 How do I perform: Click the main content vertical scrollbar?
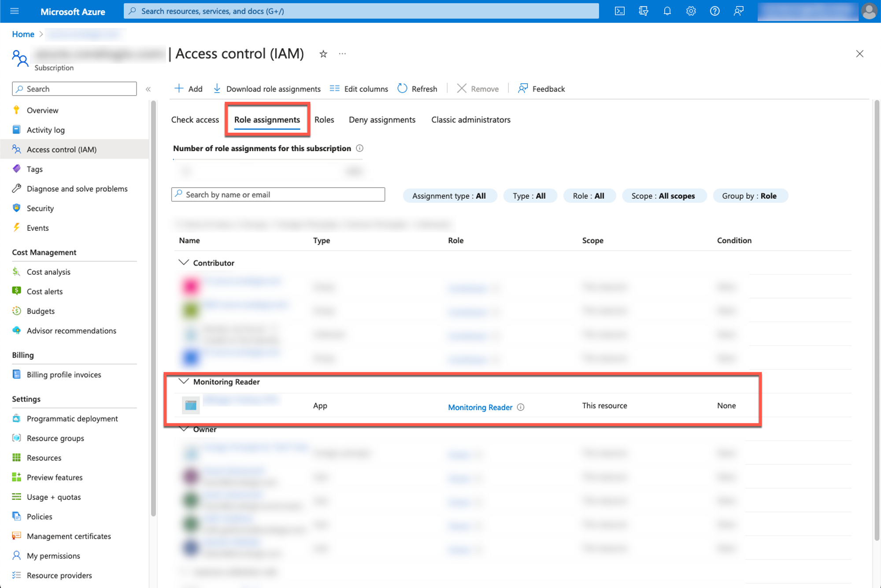877,320
